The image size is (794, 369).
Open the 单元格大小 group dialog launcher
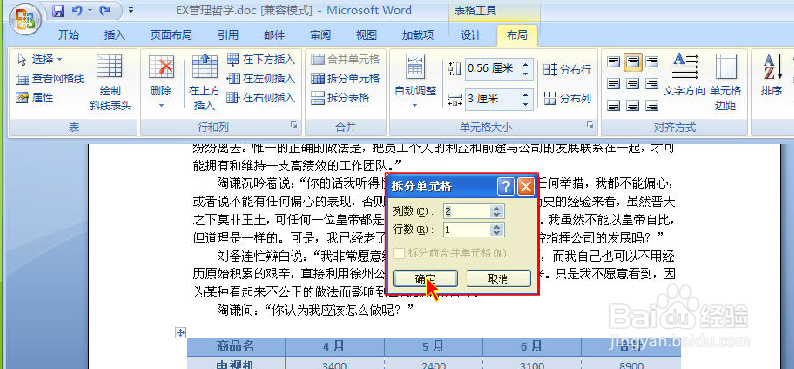[589, 125]
